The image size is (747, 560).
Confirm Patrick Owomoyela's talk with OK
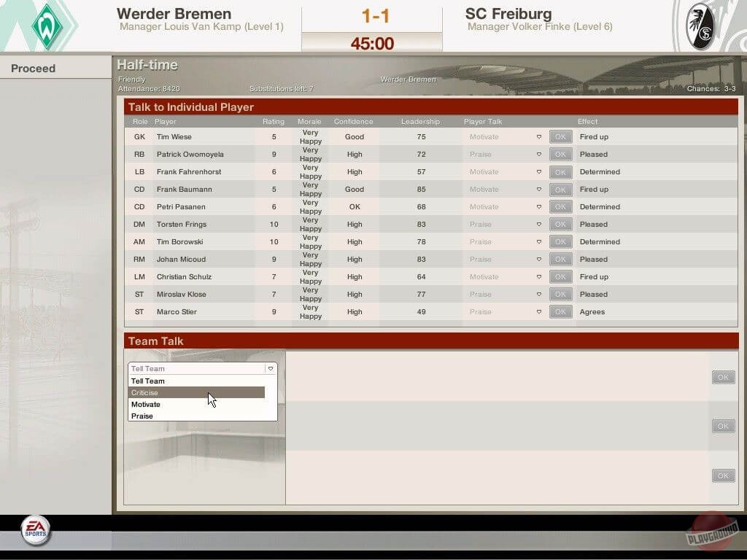(x=560, y=155)
